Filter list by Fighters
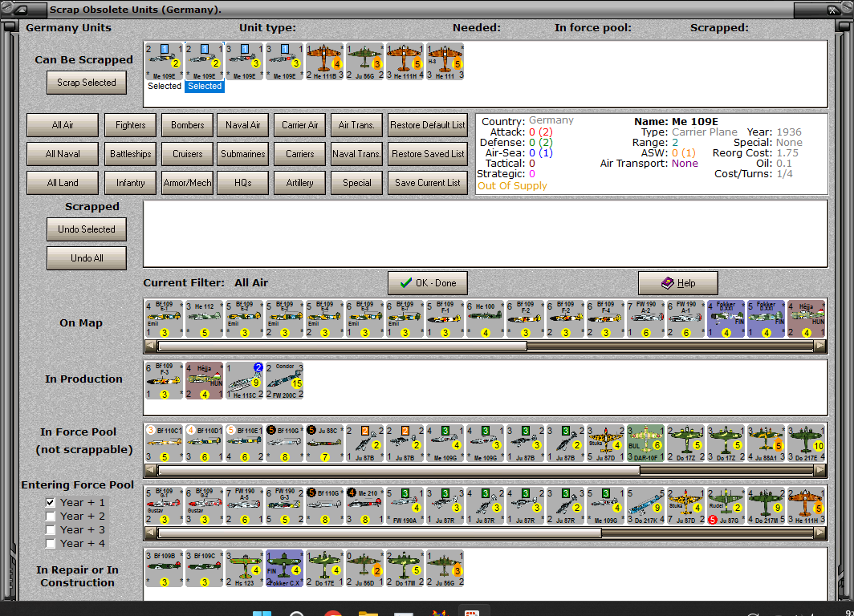854x616 pixels. click(131, 125)
